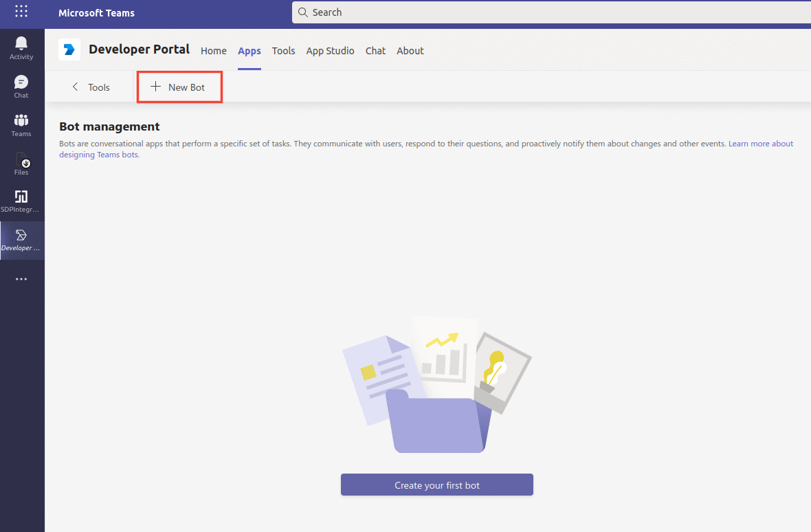Switch to the Apps tab

pos(249,51)
